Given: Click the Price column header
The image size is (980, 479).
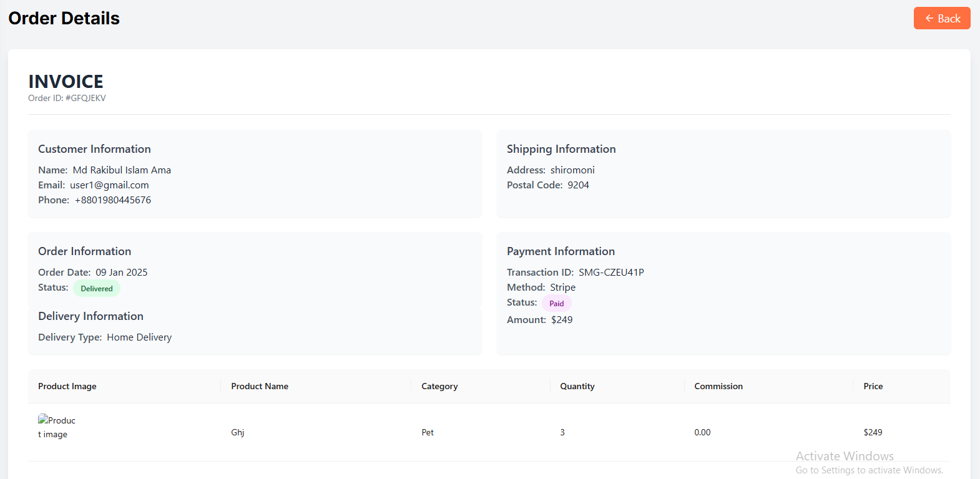Looking at the screenshot, I should click(873, 386).
